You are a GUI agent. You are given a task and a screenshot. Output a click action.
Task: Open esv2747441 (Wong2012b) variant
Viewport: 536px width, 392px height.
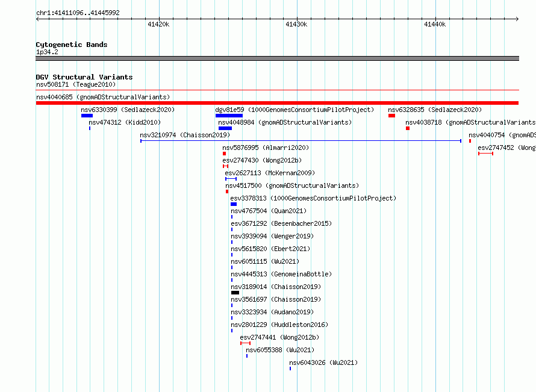pos(279,337)
